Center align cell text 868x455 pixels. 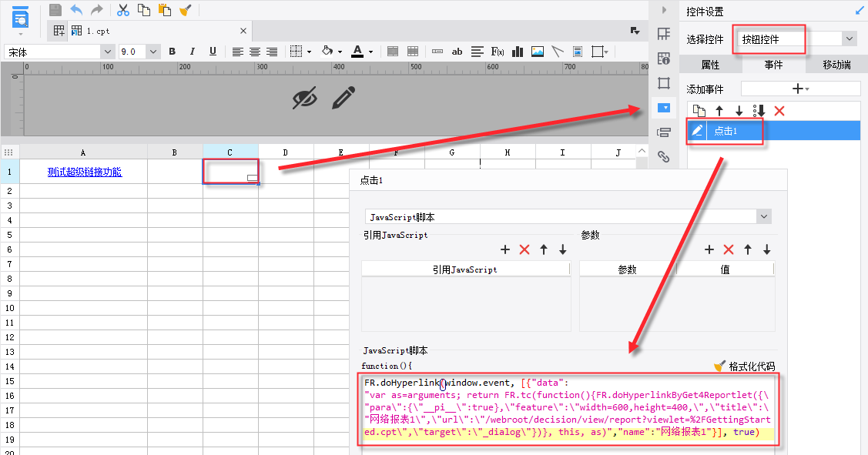click(255, 52)
